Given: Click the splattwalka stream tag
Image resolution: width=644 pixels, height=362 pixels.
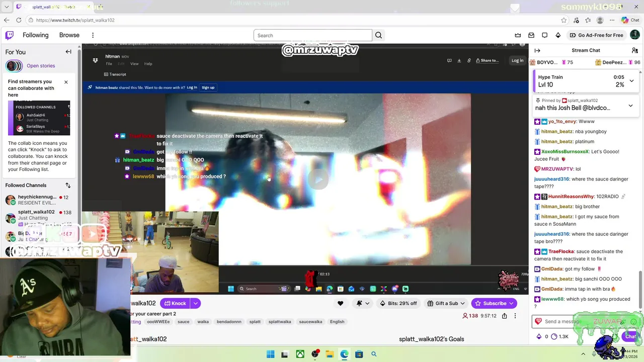Looking at the screenshot, I should tap(280, 322).
